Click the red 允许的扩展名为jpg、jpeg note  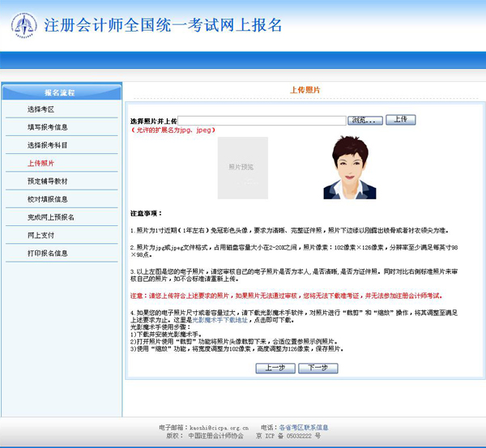click(x=173, y=130)
